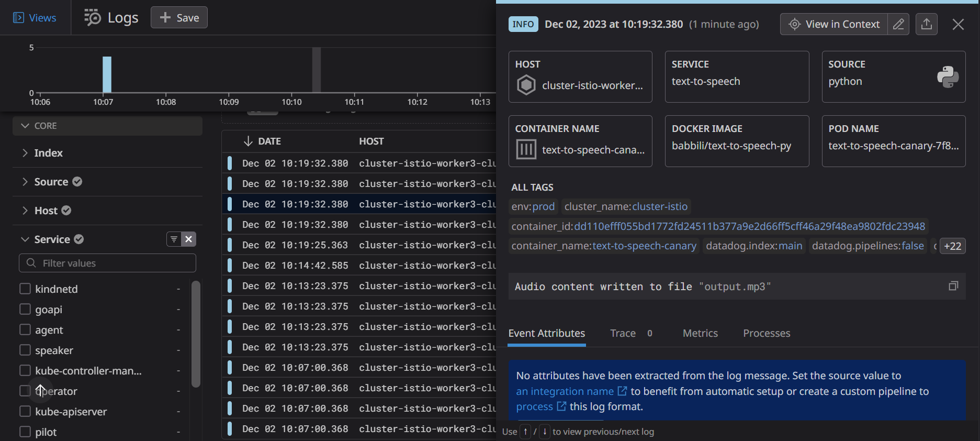Viewport: 980px width, 441px height.
Task: Open the 'an integration name' link
Action: [x=565, y=391]
